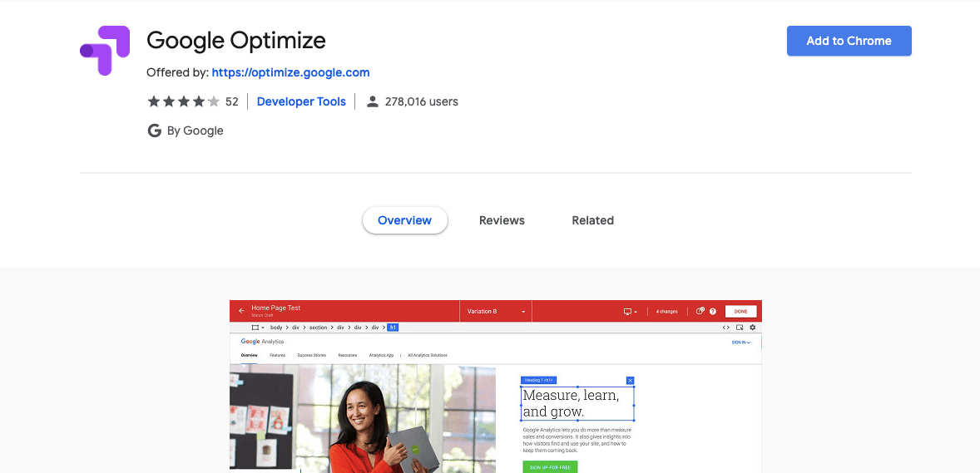Image resolution: width=980 pixels, height=473 pixels.
Task: Close the Heading 1 selection with the X
Action: point(630,381)
